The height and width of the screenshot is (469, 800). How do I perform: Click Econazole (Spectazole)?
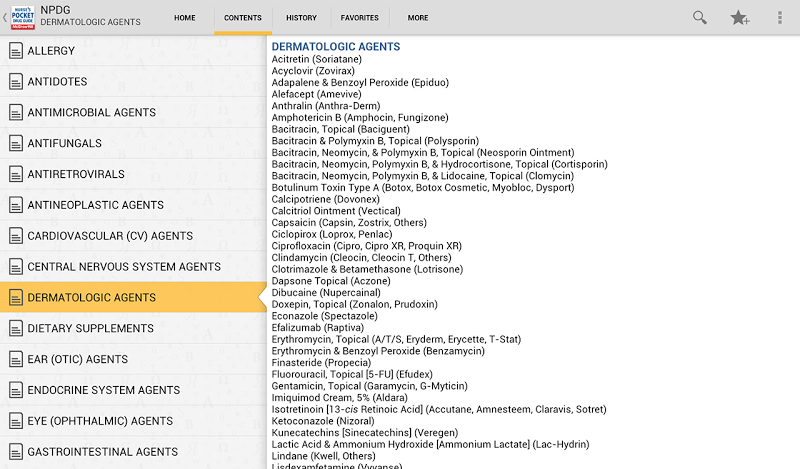click(x=324, y=316)
